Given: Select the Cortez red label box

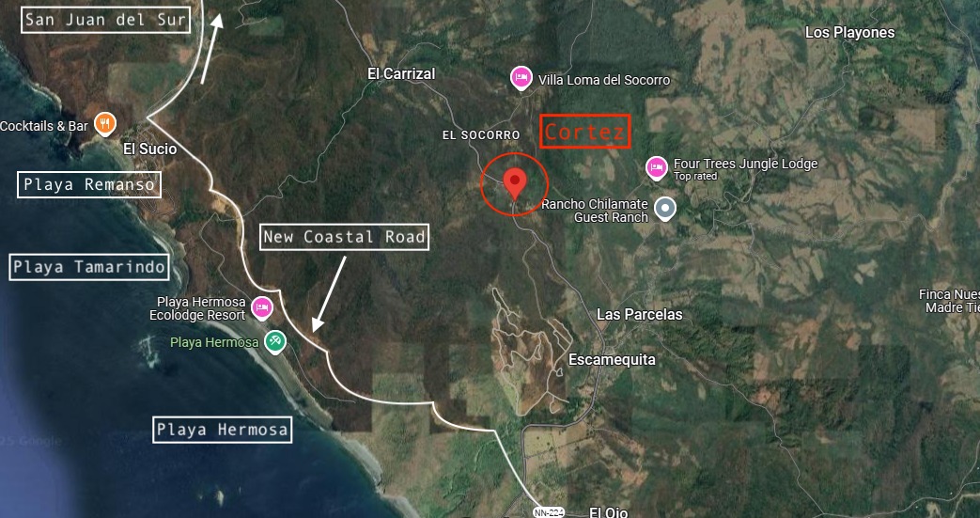Looking at the screenshot, I should coord(584,132).
